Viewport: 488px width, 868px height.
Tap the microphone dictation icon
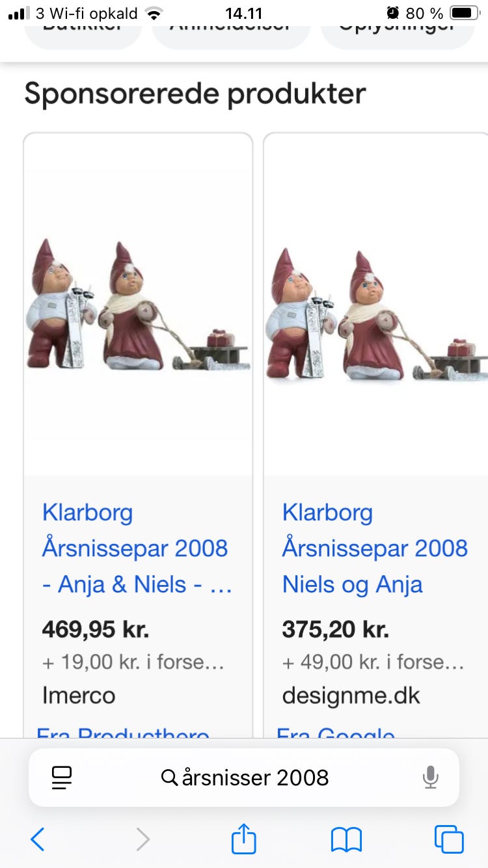pos(430,778)
